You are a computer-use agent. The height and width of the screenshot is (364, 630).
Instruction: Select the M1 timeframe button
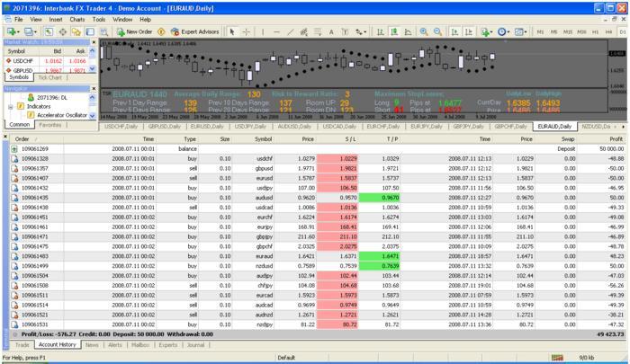540,31
